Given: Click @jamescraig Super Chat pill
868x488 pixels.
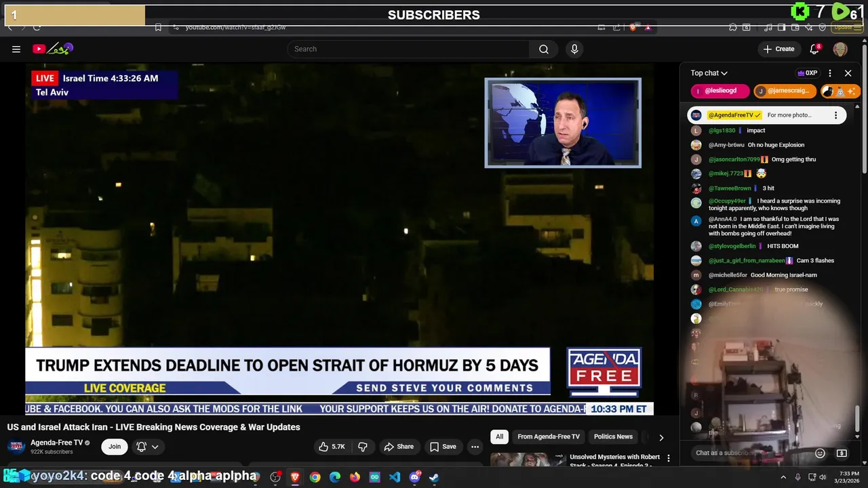Looking at the screenshot, I should [785, 91].
